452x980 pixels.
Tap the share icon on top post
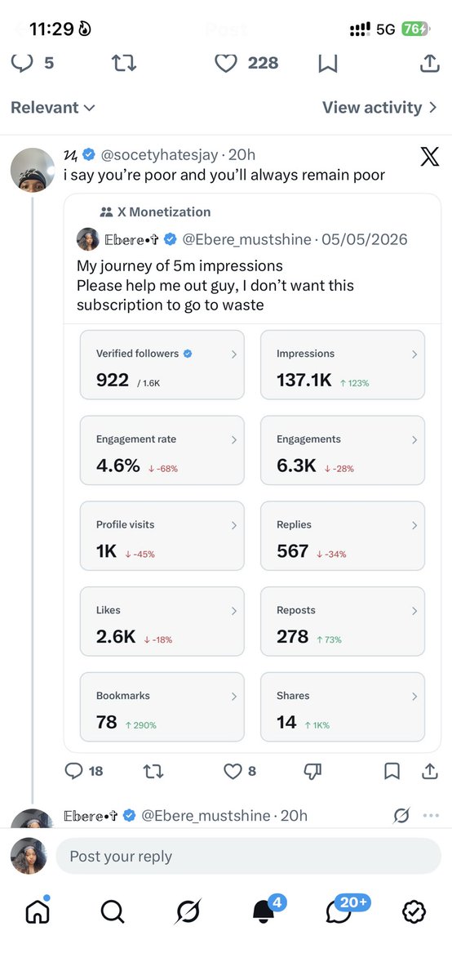tap(428, 63)
